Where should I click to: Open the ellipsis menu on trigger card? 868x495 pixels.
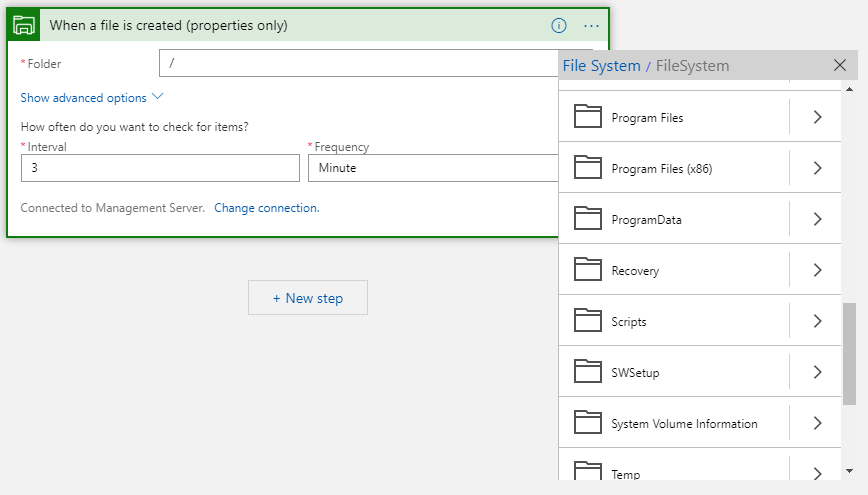pyautogui.click(x=591, y=25)
